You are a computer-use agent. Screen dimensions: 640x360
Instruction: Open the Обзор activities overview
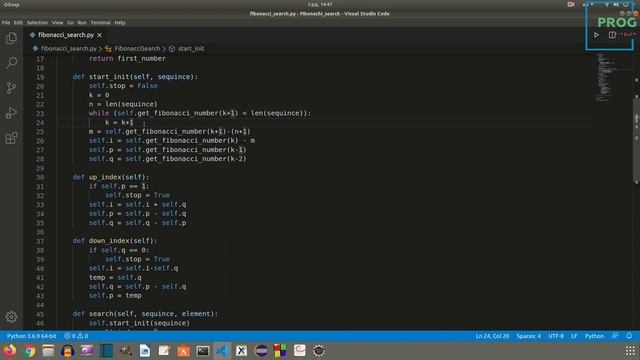11,4
